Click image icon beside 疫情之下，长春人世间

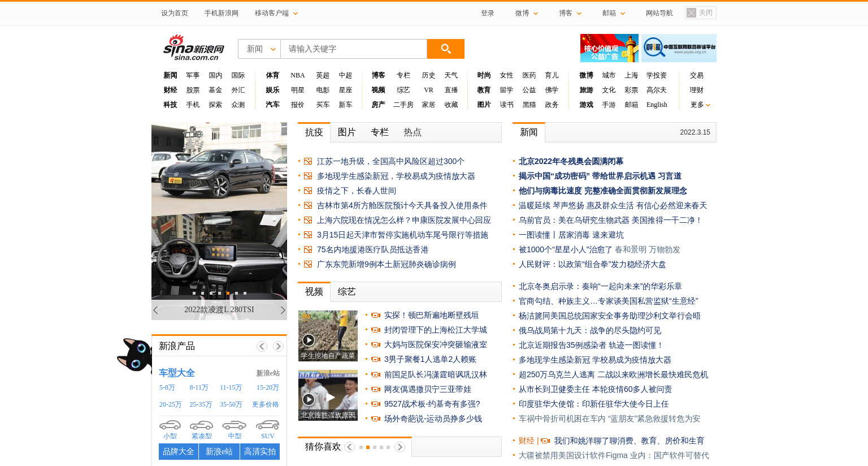(308, 191)
